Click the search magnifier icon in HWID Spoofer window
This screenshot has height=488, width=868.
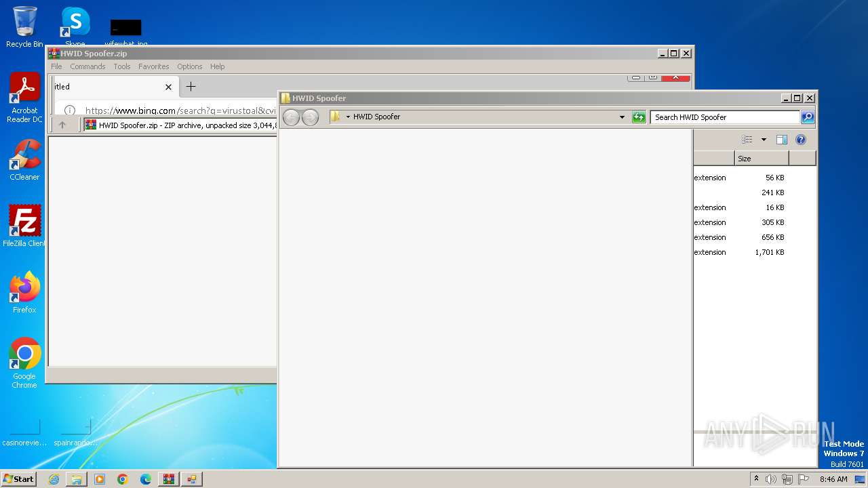click(808, 117)
